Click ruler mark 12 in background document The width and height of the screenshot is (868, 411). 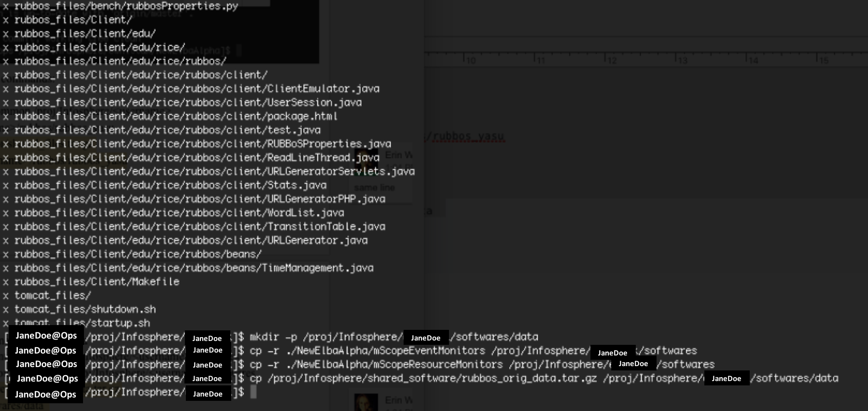point(612,60)
